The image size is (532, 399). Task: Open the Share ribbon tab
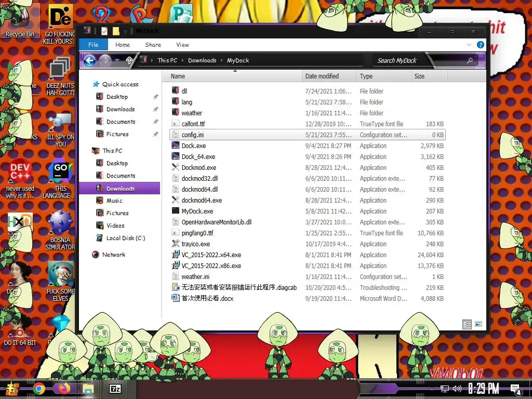pyautogui.click(x=153, y=45)
